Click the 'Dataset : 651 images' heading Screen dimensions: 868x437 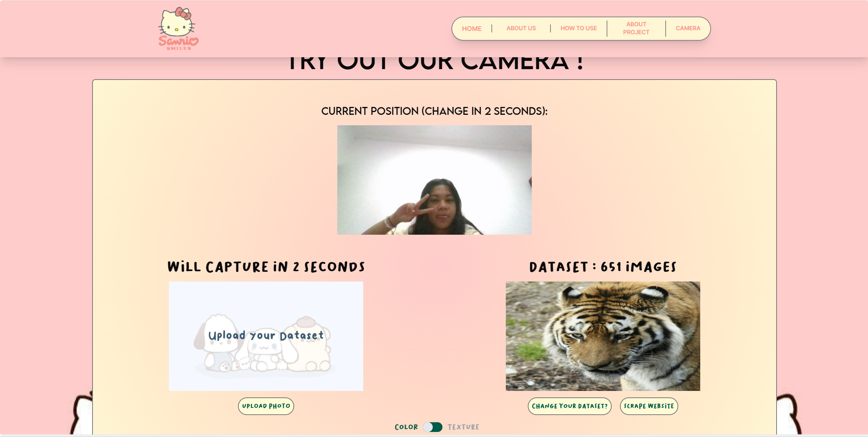coord(603,267)
